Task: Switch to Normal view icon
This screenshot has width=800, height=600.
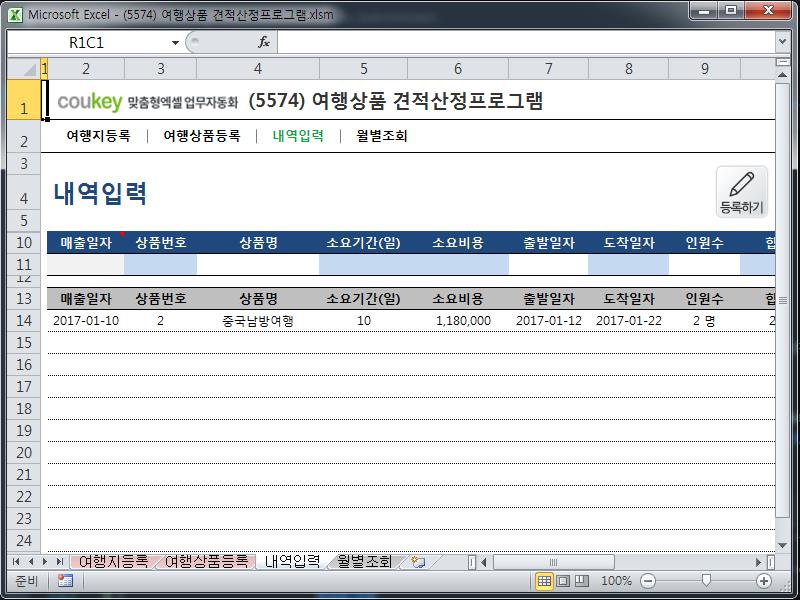Action: (544, 581)
